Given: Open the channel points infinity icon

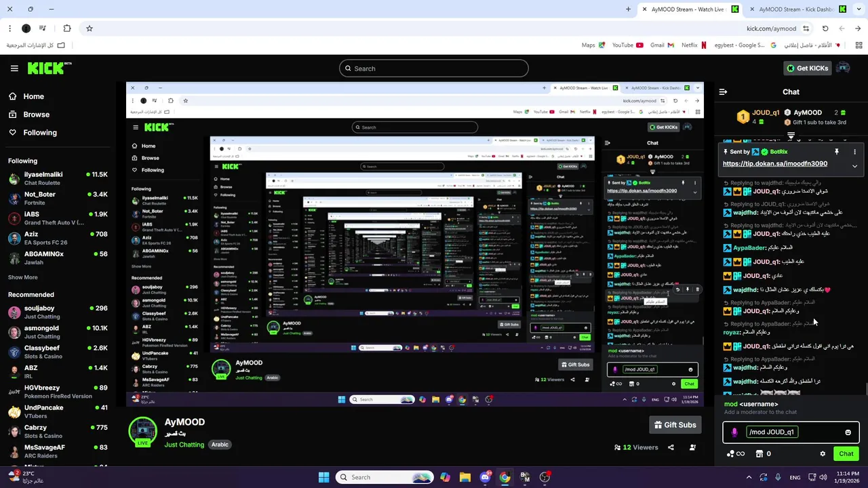Looking at the screenshot, I should tap(736, 454).
